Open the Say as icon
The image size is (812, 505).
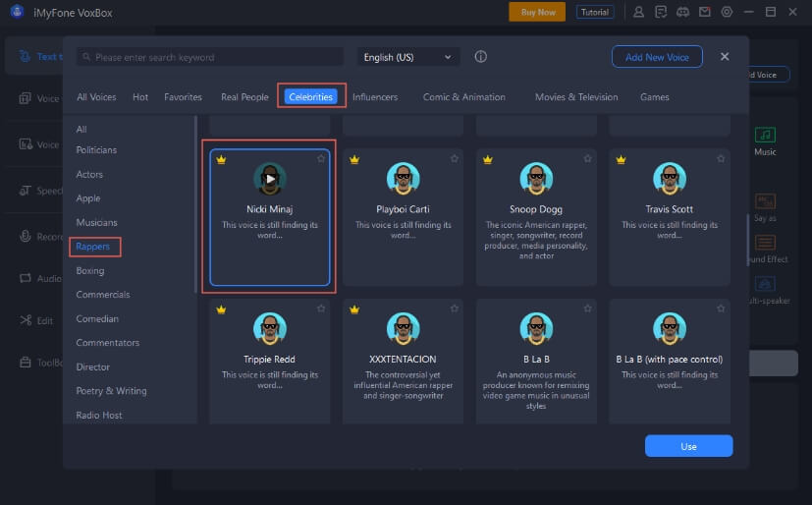[765, 201]
